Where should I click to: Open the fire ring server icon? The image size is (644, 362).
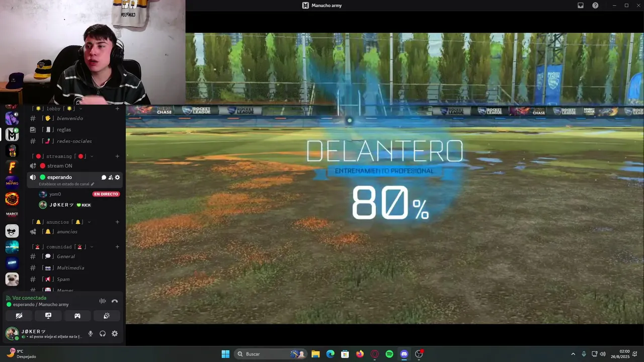point(12,199)
